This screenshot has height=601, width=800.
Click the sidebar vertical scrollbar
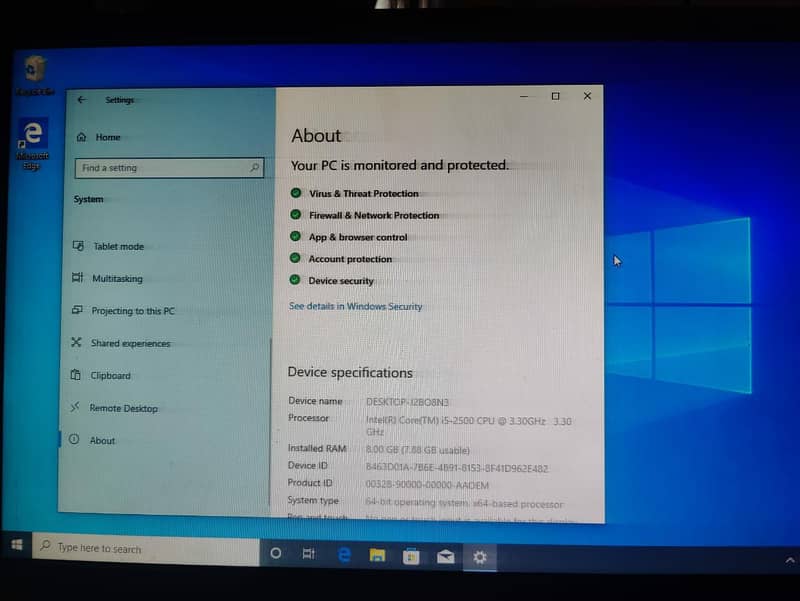pyautogui.click(x=270, y=421)
